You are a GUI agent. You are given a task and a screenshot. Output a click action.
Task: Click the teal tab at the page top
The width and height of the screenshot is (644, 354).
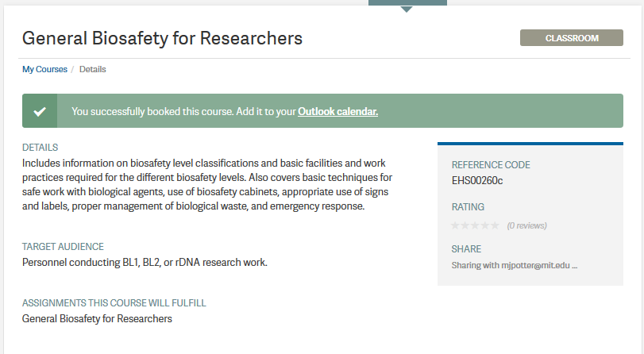pos(407,2)
